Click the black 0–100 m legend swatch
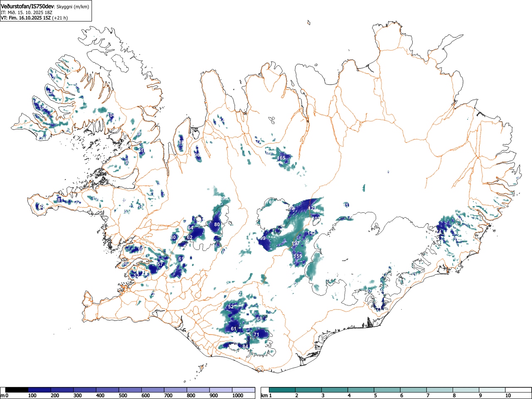Screen dimensions: 532x399 click(17, 390)
